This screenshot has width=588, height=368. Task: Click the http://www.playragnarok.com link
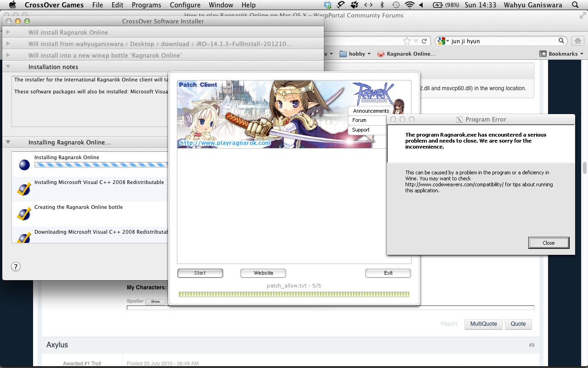(225, 143)
